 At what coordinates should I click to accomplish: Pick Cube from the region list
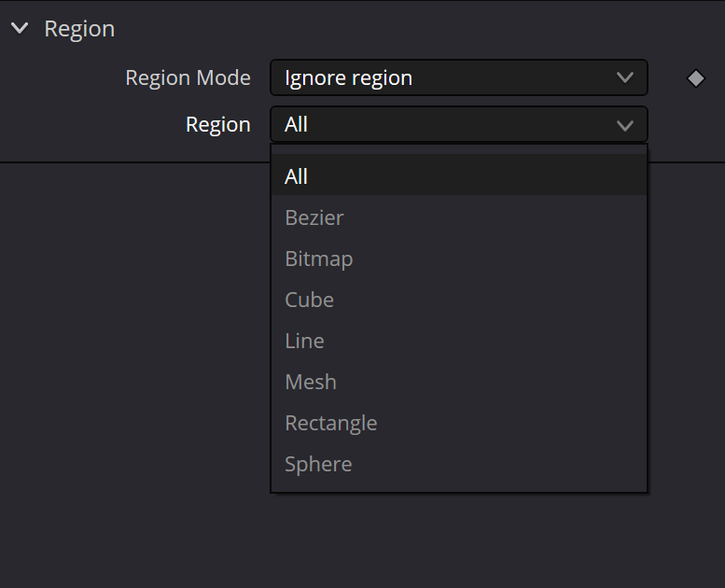(459, 300)
